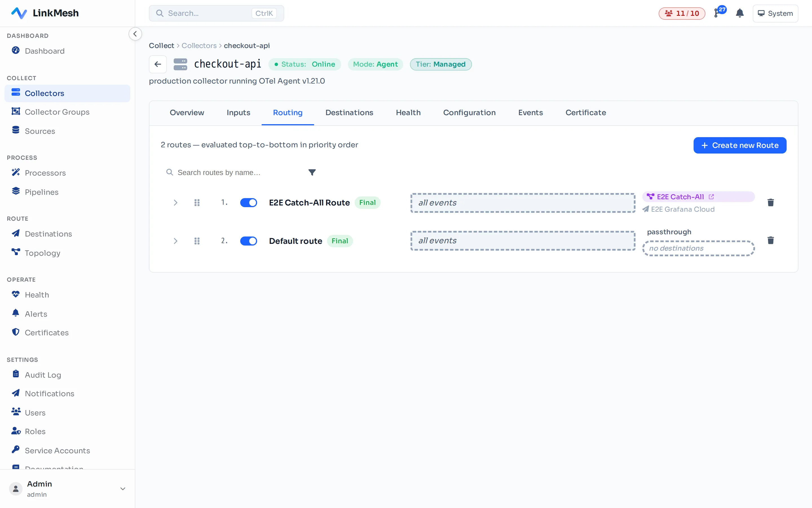The width and height of the screenshot is (812, 508).
Task: Collapse the sidebar with chevron button
Action: (x=135, y=34)
